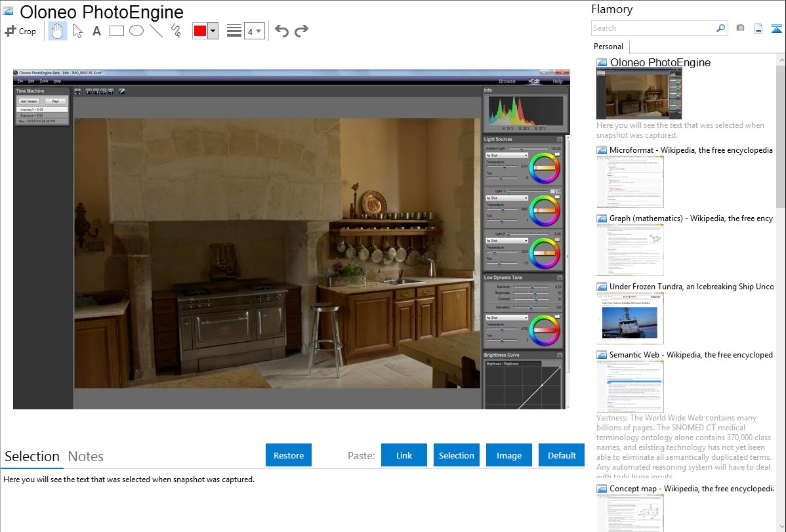Switch to the Notes tab

coord(86,457)
